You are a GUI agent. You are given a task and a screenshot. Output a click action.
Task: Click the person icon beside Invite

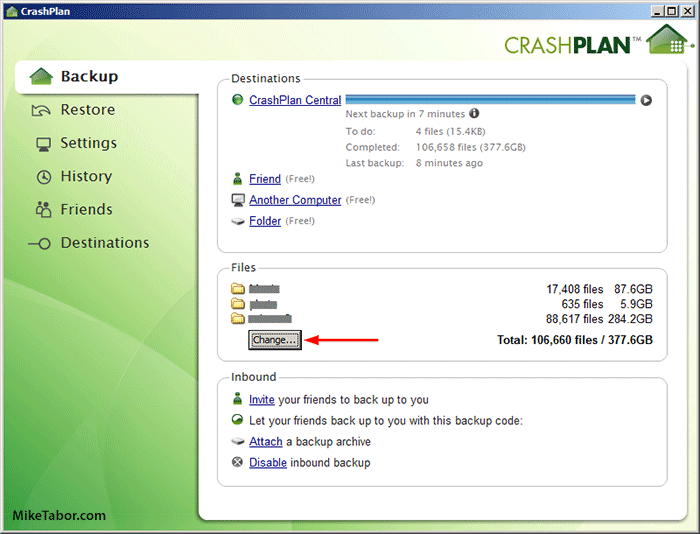coord(238,399)
